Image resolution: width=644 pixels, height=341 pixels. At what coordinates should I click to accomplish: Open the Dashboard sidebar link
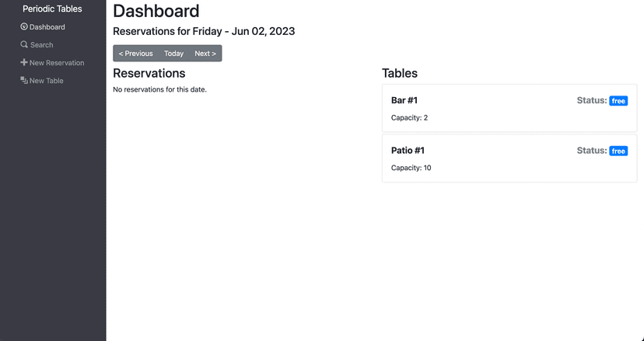47,27
